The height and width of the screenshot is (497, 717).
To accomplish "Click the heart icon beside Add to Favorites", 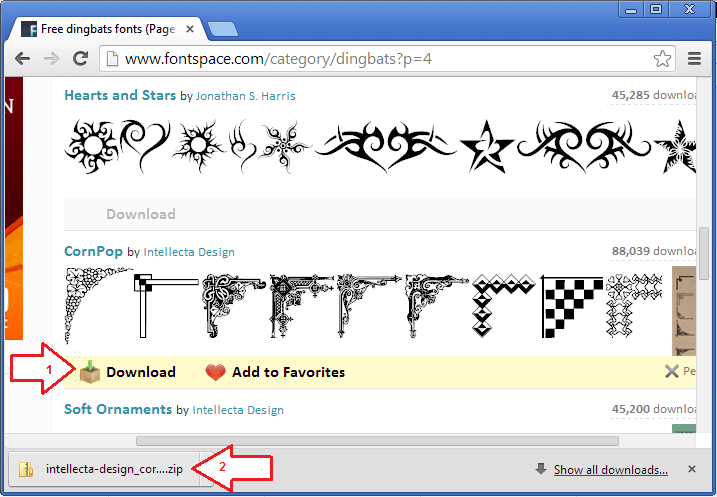I will click(215, 372).
